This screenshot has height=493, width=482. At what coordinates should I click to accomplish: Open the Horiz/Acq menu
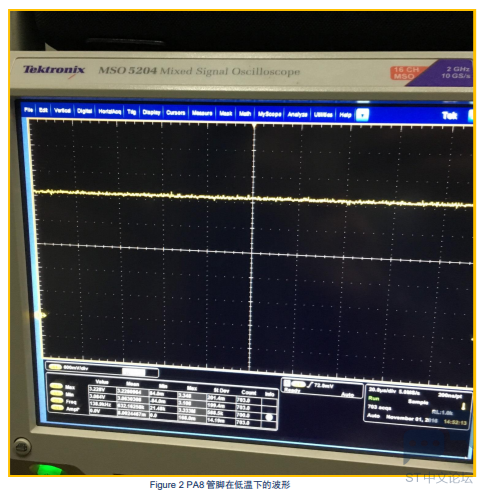click(x=109, y=111)
